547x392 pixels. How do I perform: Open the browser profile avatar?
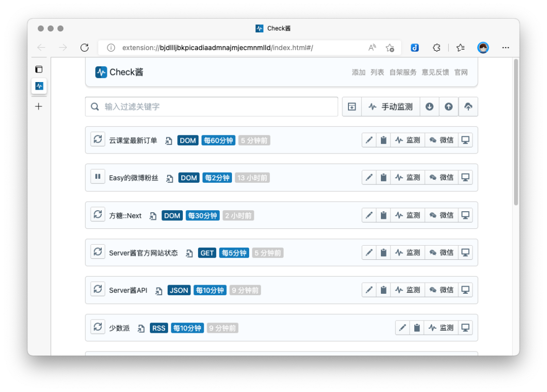point(483,48)
